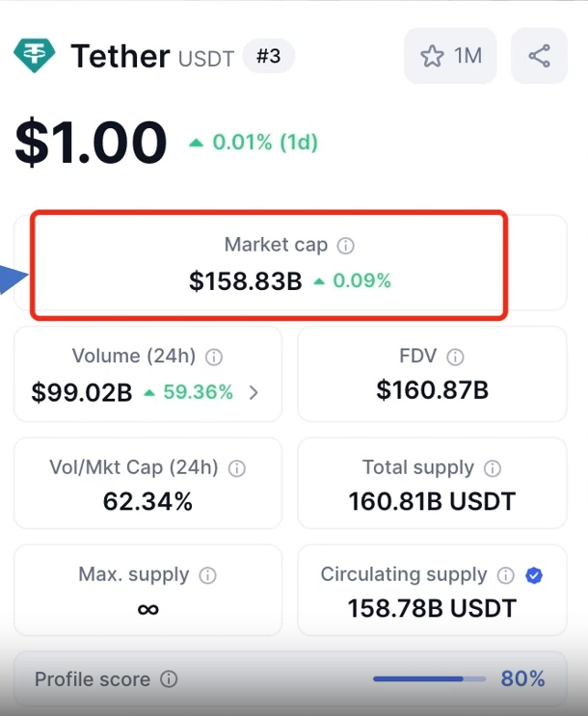Screen dimensions: 588x716
Task: Click the $158.83B market cap value
Action: tap(246, 281)
